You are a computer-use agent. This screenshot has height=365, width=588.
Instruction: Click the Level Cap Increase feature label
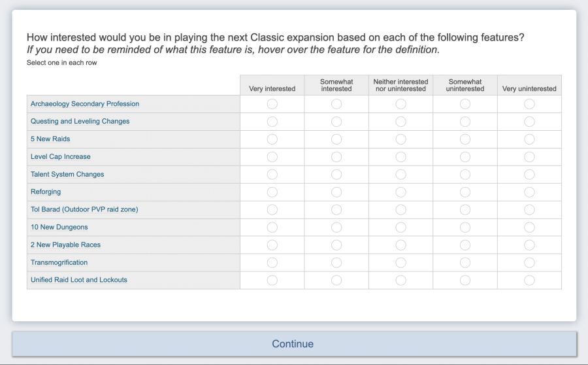click(61, 157)
